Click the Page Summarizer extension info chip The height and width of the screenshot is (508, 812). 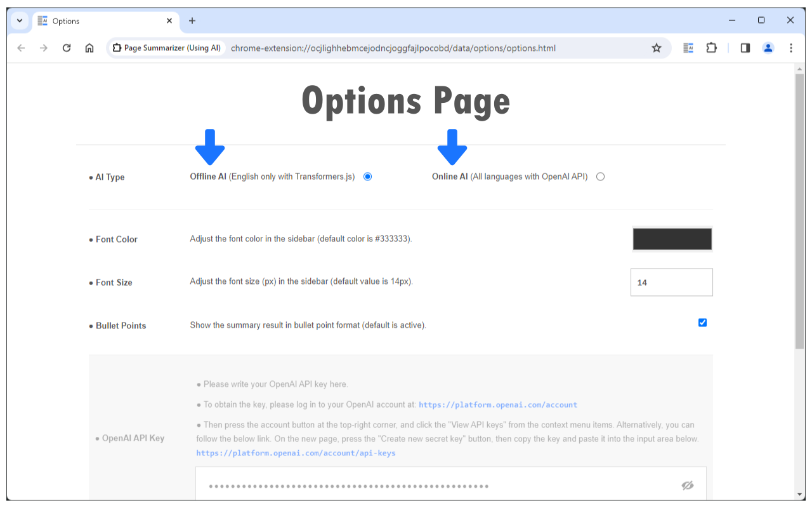(x=167, y=48)
